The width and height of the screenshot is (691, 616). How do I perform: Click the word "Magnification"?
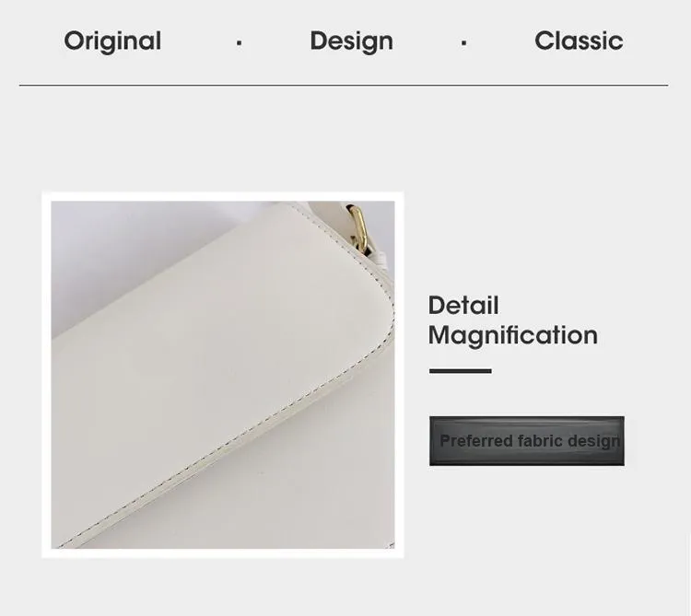click(513, 335)
